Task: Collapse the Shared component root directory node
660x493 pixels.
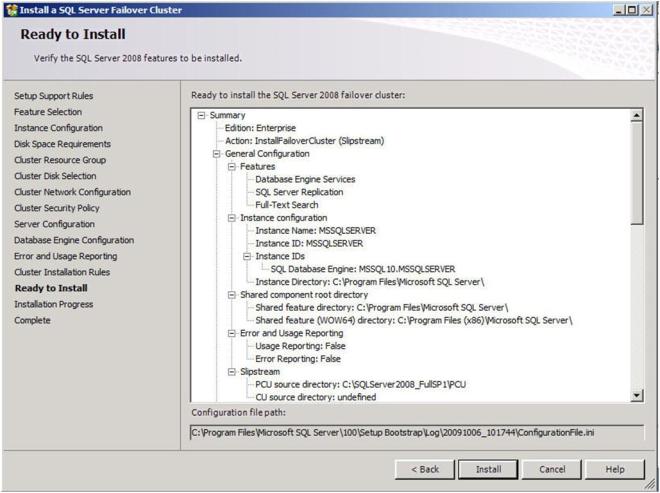Action: [231, 295]
